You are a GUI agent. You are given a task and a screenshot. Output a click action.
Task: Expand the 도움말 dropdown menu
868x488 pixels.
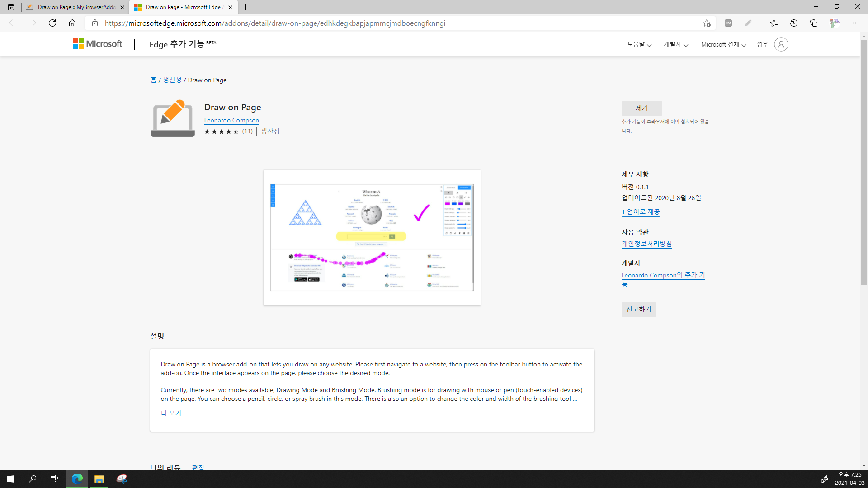[639, 44]
